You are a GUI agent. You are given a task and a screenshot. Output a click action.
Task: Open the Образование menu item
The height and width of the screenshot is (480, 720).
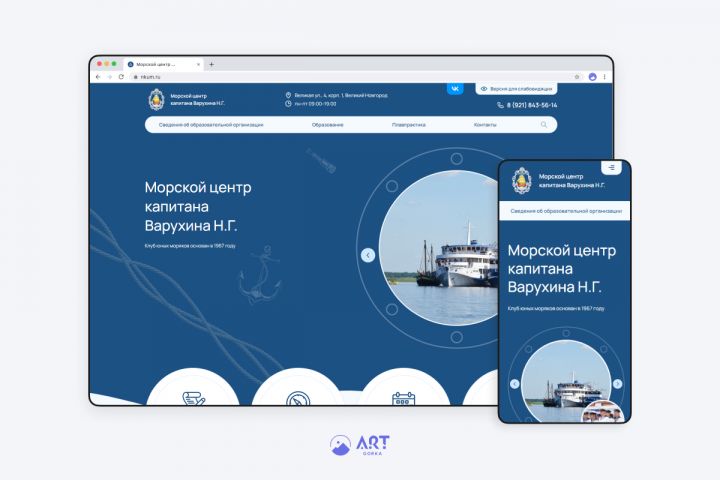tap(327, 125)
